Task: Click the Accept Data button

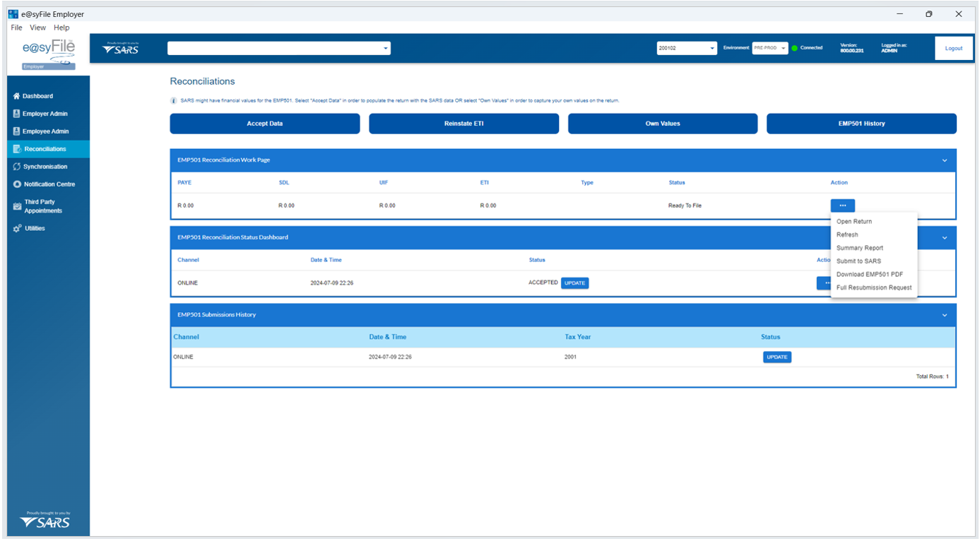Action: (264, 124)
